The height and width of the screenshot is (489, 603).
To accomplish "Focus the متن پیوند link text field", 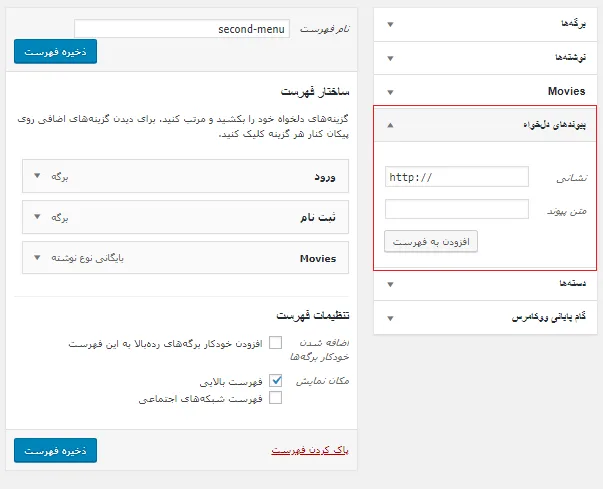I will tap(457, 209).
